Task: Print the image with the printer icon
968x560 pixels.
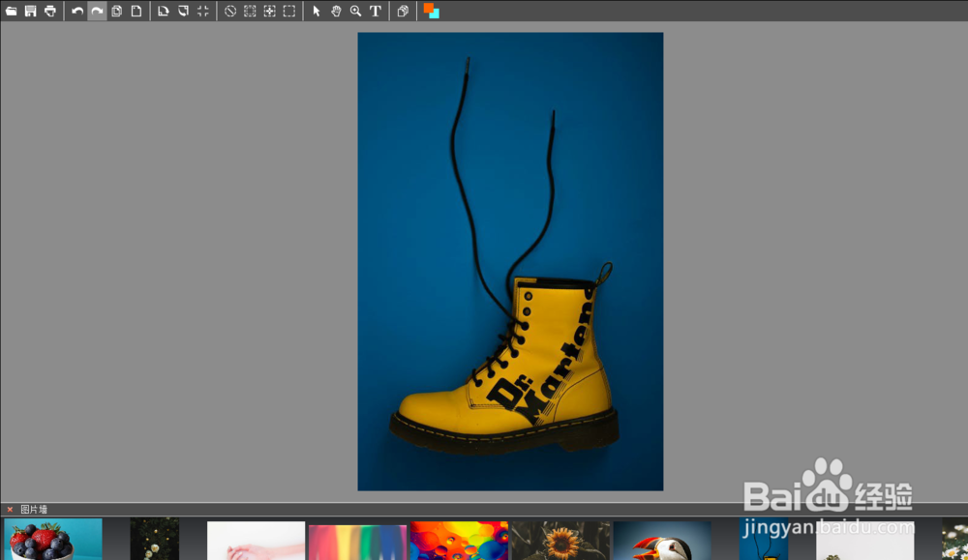Action: pos(50,11)
